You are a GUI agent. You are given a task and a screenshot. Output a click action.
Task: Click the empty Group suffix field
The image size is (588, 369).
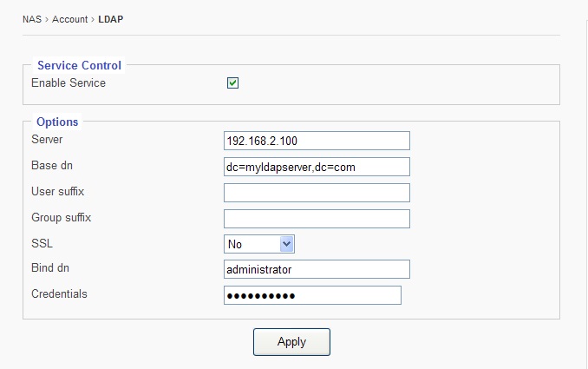(x=317, y=218)
